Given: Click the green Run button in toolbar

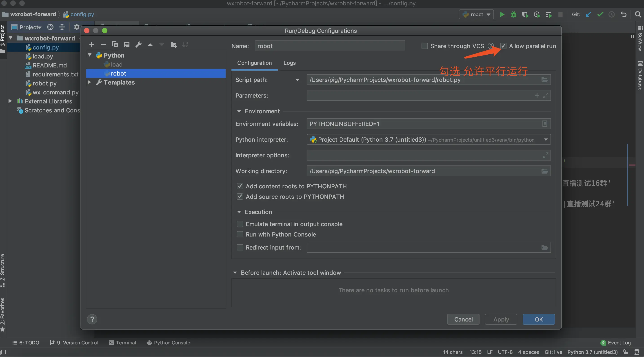Looking at the screenshot, I should click(502, 15).
